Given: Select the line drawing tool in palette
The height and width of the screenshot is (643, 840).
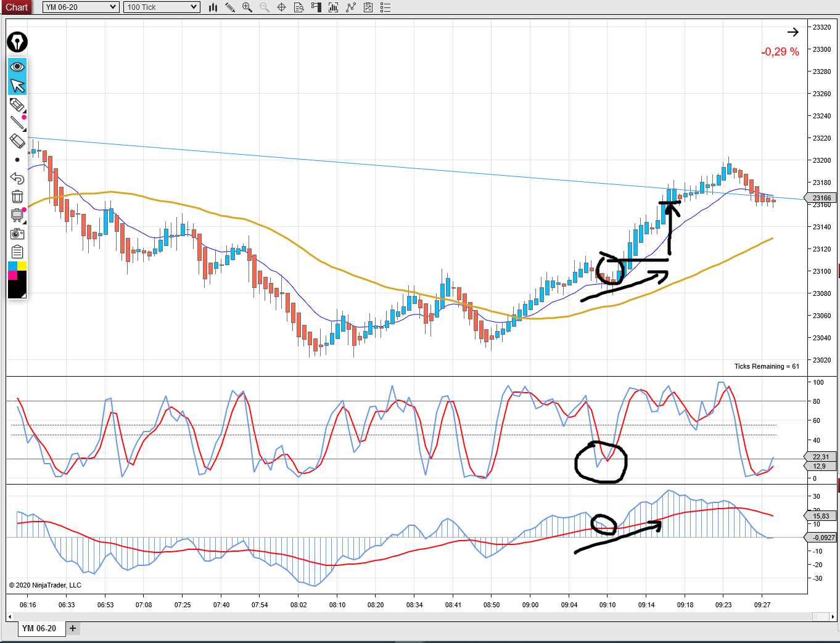Looking at the screenshot, I should pyautogui.click(x=17, y=122).
